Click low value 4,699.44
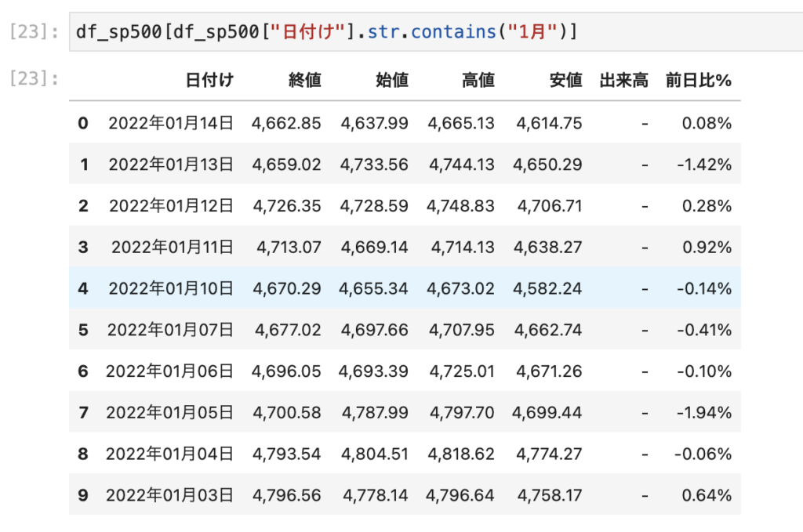The width and height of the screenshot is (803, 532). [547, 413]
